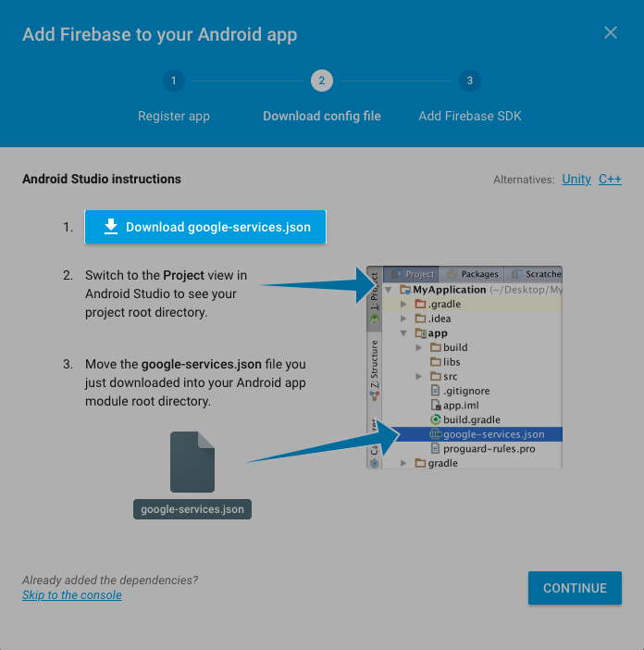Collapse the MyApplication tree node
This screenshot has height=650, width=644.
389,289
